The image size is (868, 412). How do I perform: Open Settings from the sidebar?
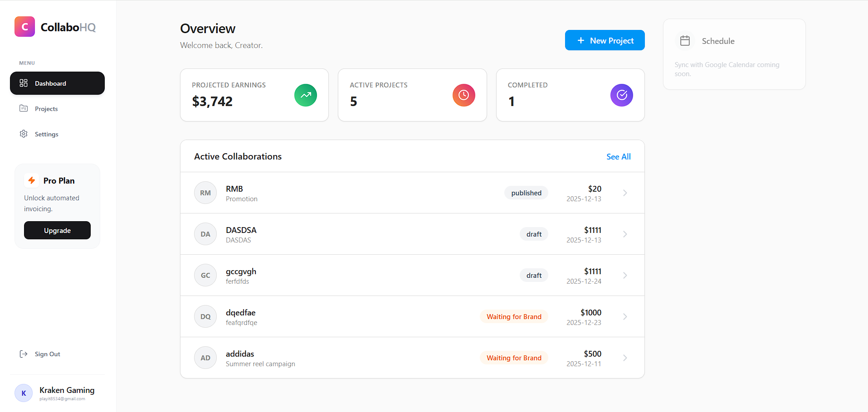point(46,134)
